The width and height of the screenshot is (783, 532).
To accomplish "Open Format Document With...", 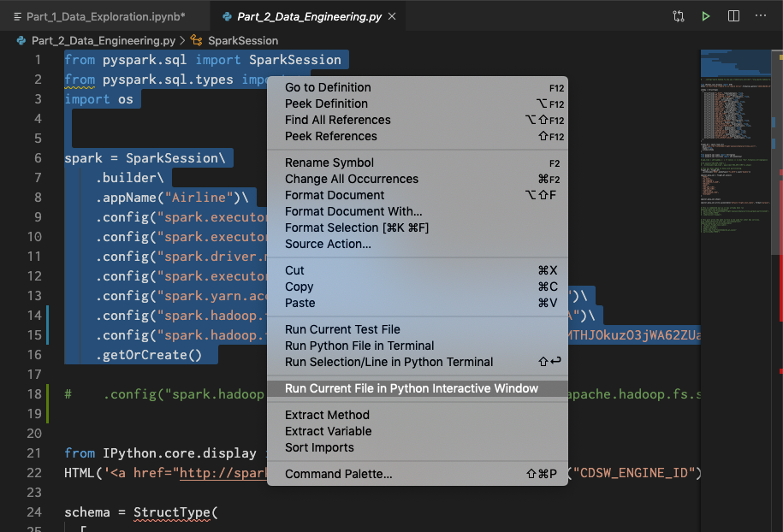I will (x=418, y=211).
